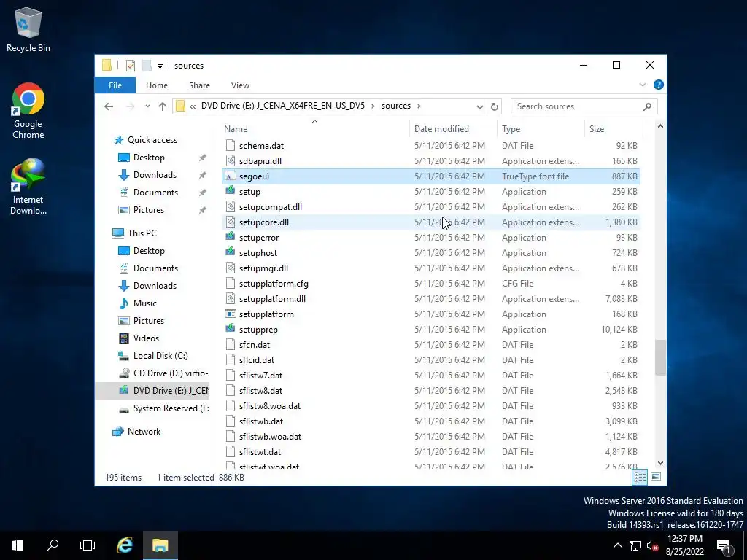747x560 pixels.
Task: Open the Internet Download Manager desktop shortcut
Action: 28,187
